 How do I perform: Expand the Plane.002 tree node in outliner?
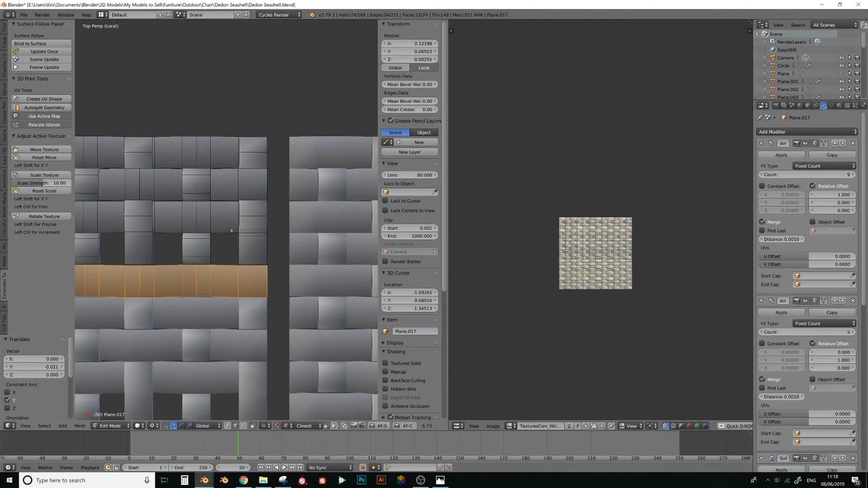[x=765, y=89]
